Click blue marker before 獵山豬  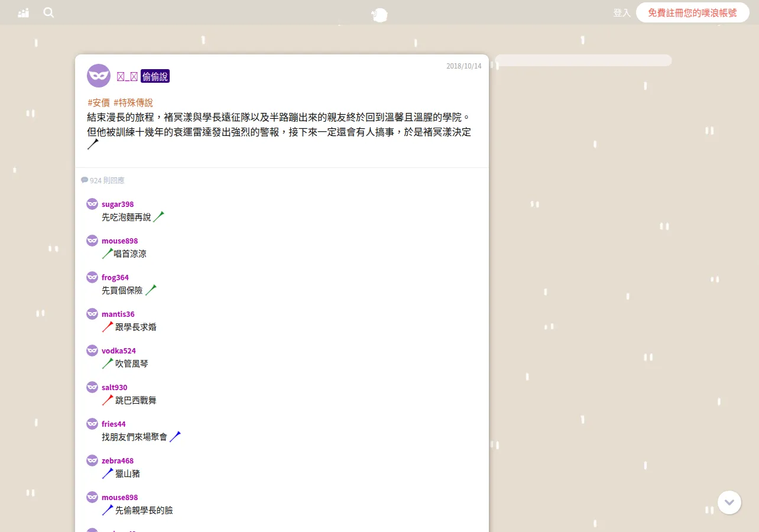click(x=108, y=473)
